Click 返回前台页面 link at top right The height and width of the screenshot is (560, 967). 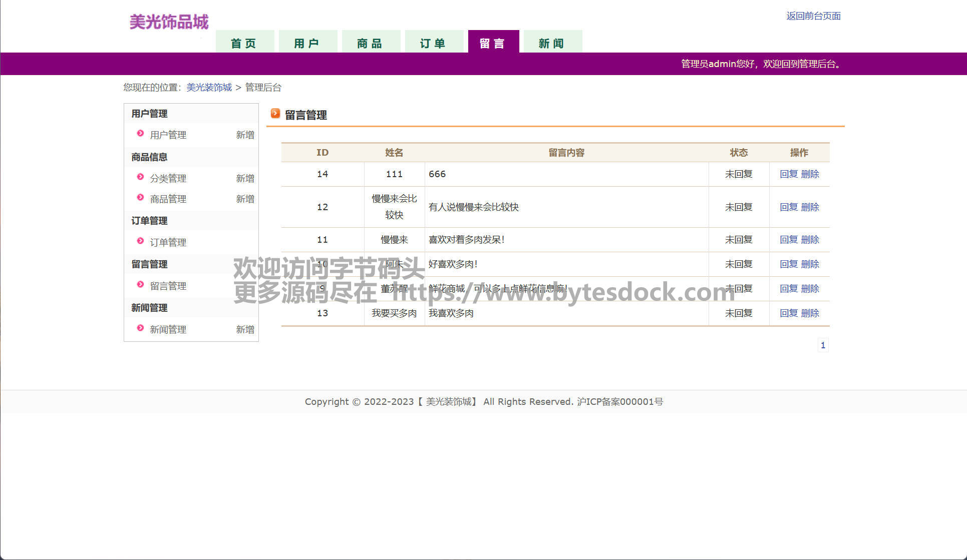813,16
